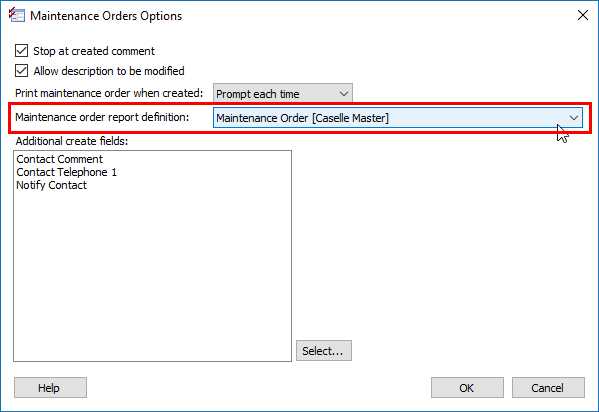Open the Select... fields button
599x412 pixels.
pyautogui.click(x=324, y=350)
